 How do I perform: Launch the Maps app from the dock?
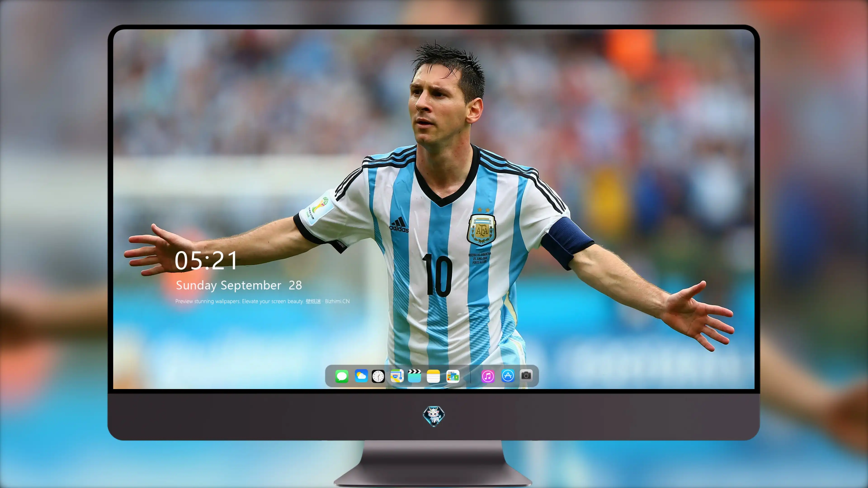pyautogui.click(x=397, y=376)
